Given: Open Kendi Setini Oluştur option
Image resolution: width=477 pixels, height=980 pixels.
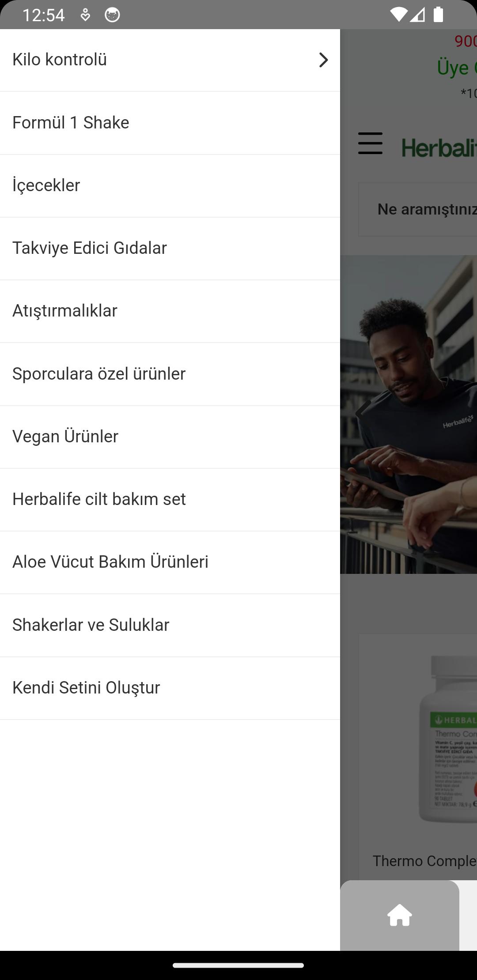Looking at the screenshot, I should 170,688.
